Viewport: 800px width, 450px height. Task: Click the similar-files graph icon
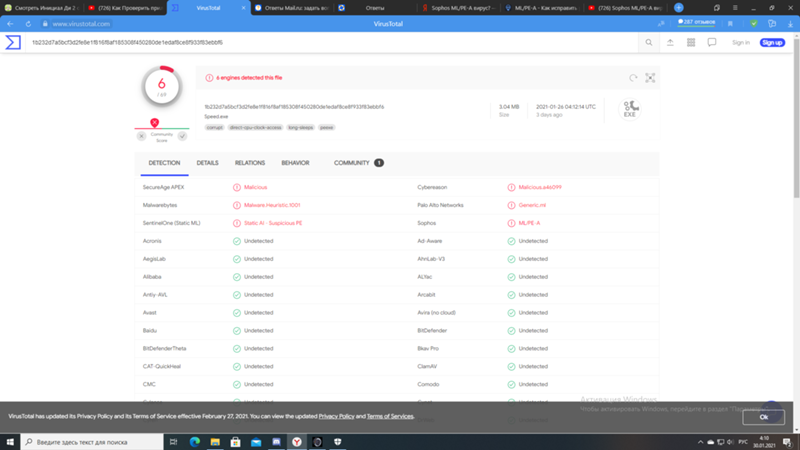[650, 78]
